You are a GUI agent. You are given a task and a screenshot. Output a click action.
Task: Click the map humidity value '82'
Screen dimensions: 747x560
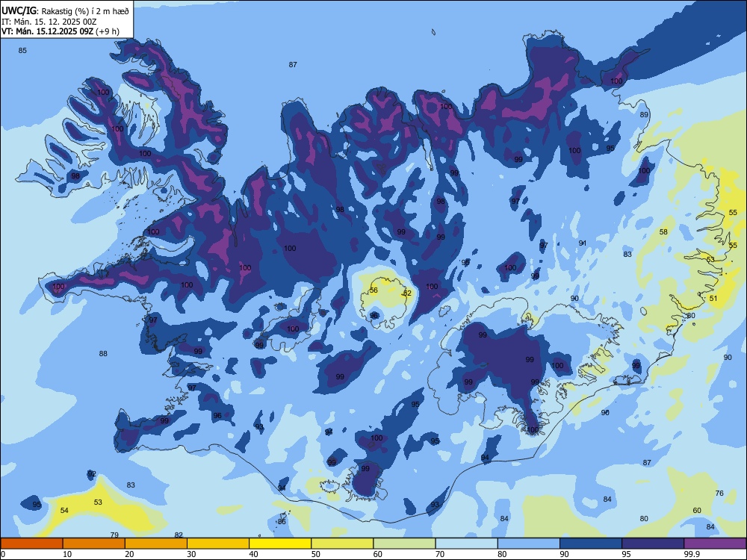click(179, 535)
